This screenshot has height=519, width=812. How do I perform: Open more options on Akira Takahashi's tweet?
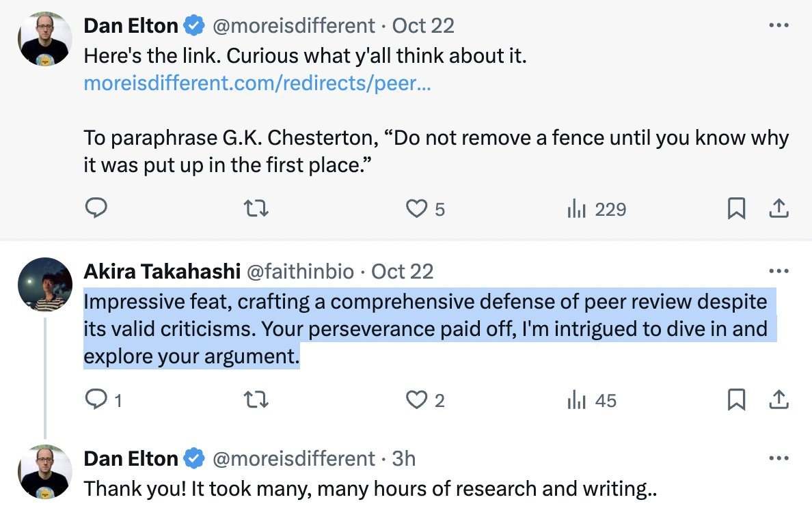pyautogui.click(x=779, y=271)
